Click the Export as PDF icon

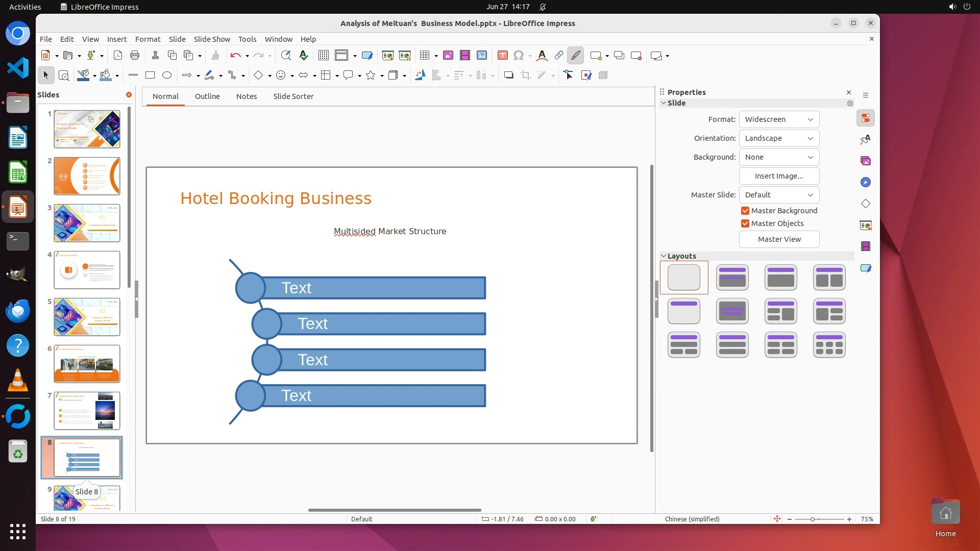click(117, 56)
